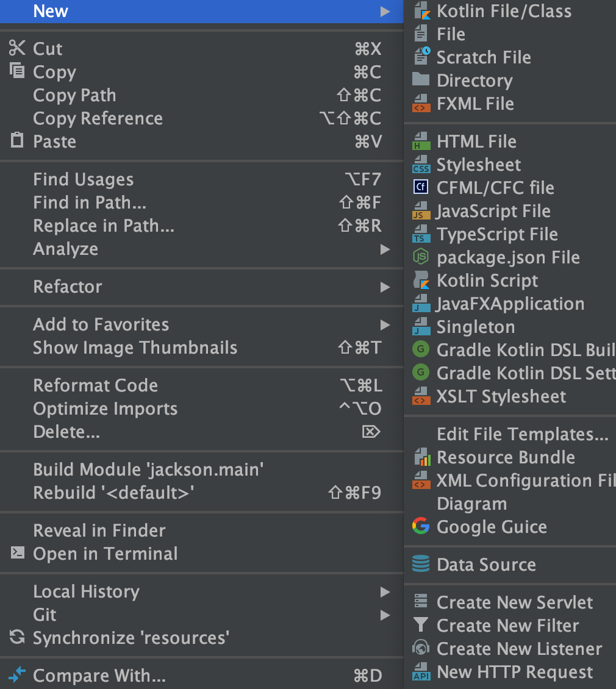This screenshot has width=616, height=689.
Task: Click the Scratch File icon
Action: coord(421,57)
